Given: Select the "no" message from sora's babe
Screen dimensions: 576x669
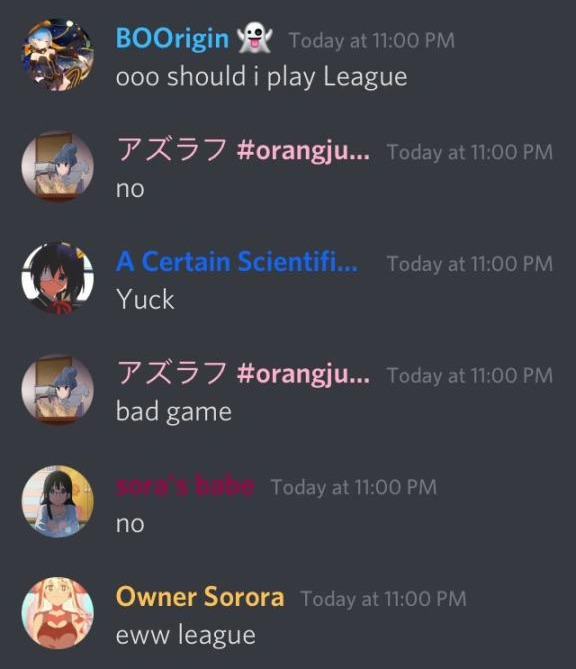Looking at the screenshot, I should pyautogui.click(x=130, y=524).
